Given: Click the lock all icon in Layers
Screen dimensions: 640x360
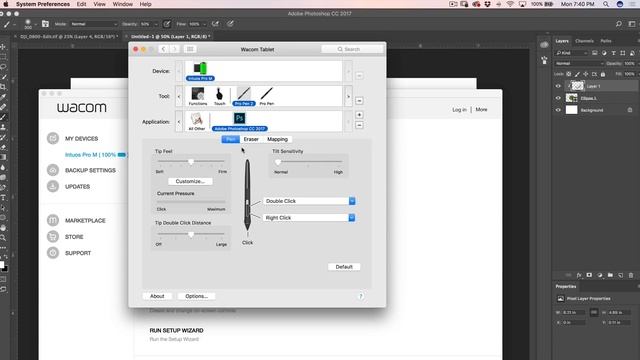Looking at the screenshot, I should point(603,74).
